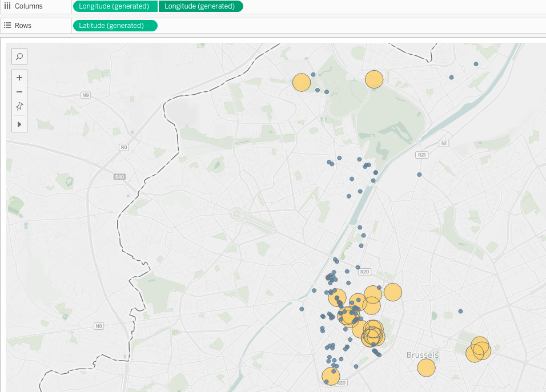This screenshot has width=546, height=392.
Task: Click the Columns shelf icon
Action: coord(7,6)
